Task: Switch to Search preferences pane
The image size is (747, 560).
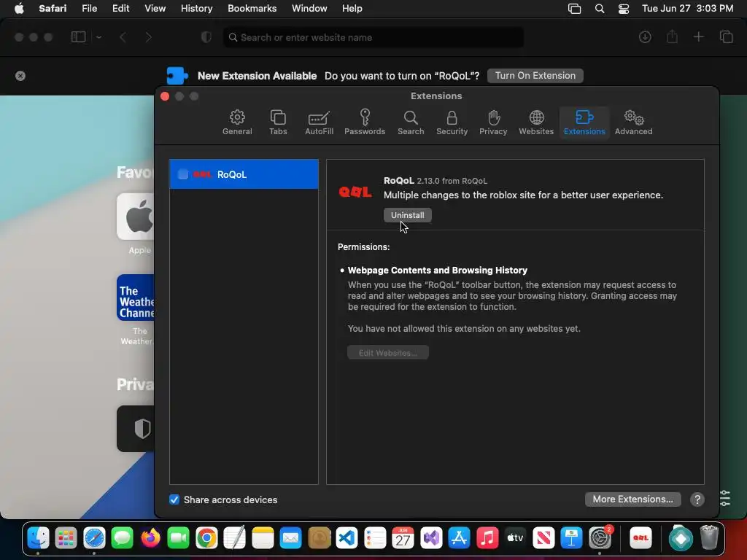Action: coord(411,122)
